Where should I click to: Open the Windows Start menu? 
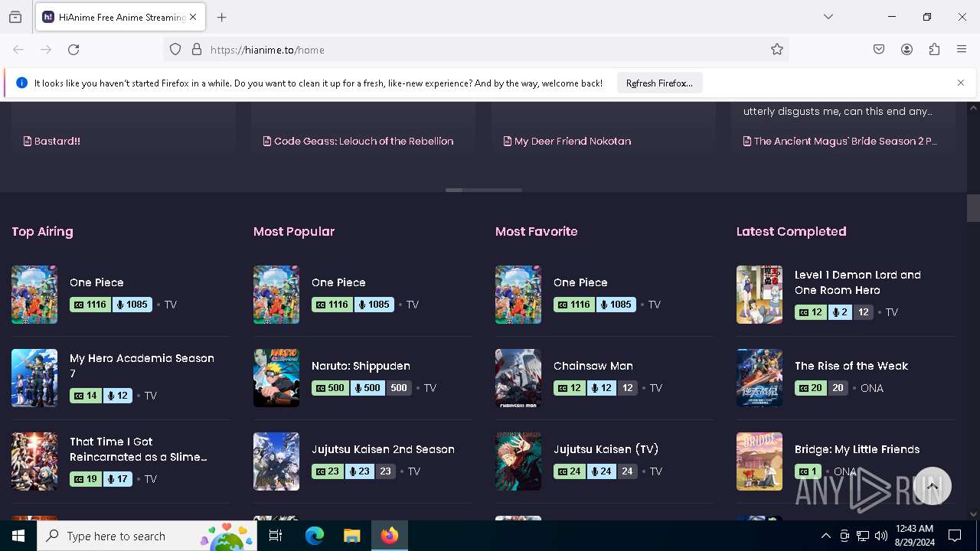tap(18, 536)
